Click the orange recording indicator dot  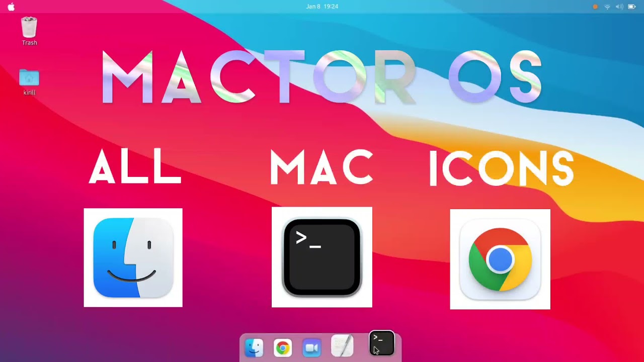click(x=595, y=7)
